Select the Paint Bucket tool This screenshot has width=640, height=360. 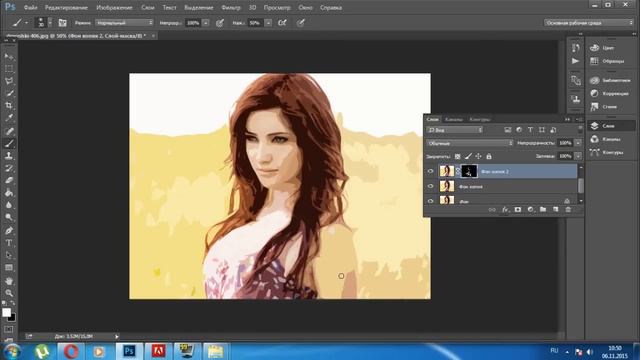(9, 193)
